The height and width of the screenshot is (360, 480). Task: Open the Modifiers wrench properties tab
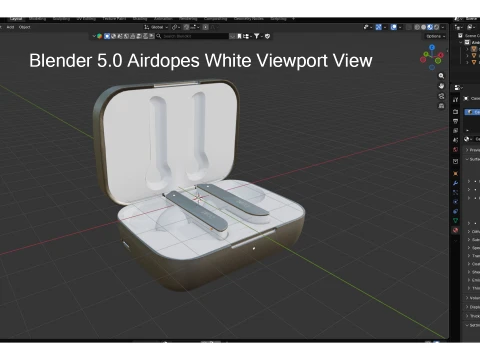pos(455,183)
